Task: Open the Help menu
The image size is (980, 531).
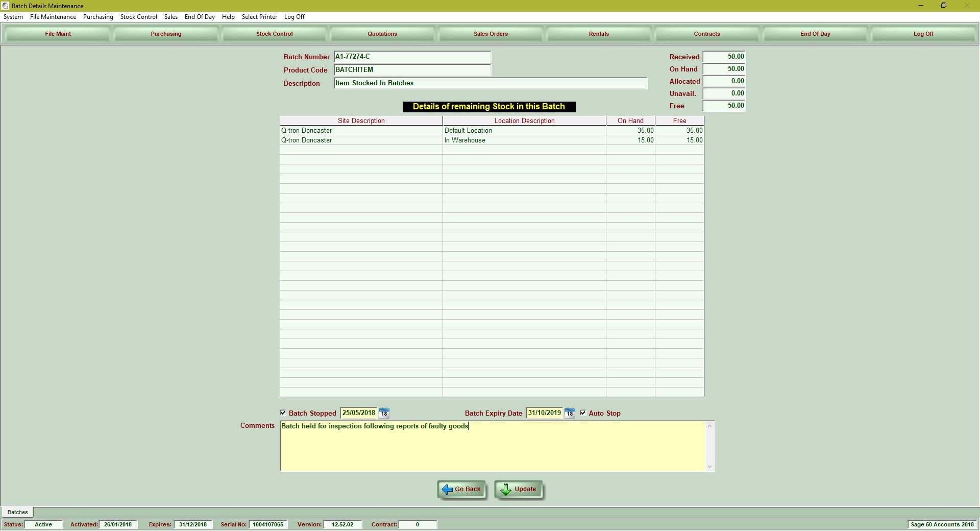Action: 228,17
